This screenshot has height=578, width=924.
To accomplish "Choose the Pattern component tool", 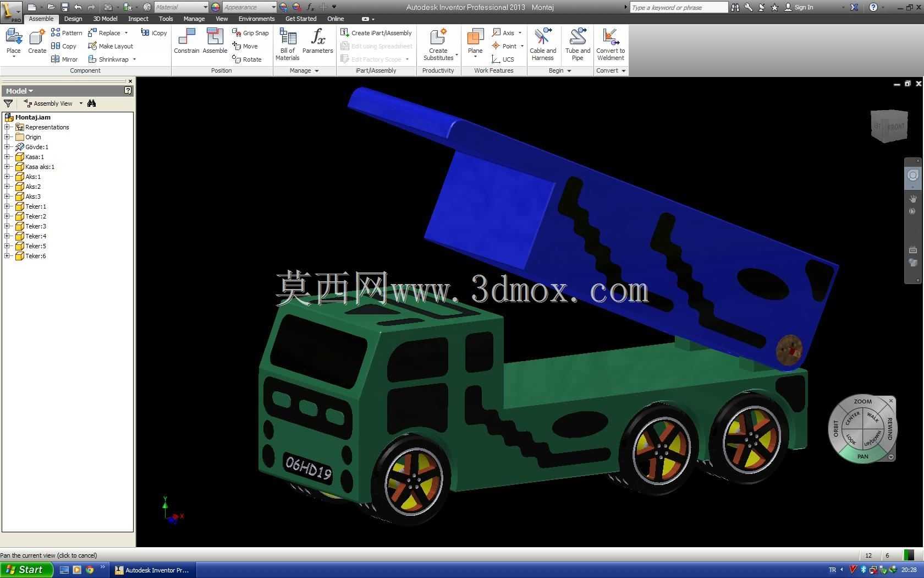I will pos(67,33).
